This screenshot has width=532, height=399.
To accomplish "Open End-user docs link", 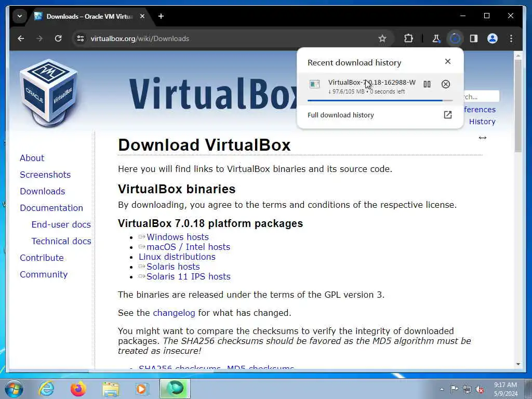I will [61, 224].
